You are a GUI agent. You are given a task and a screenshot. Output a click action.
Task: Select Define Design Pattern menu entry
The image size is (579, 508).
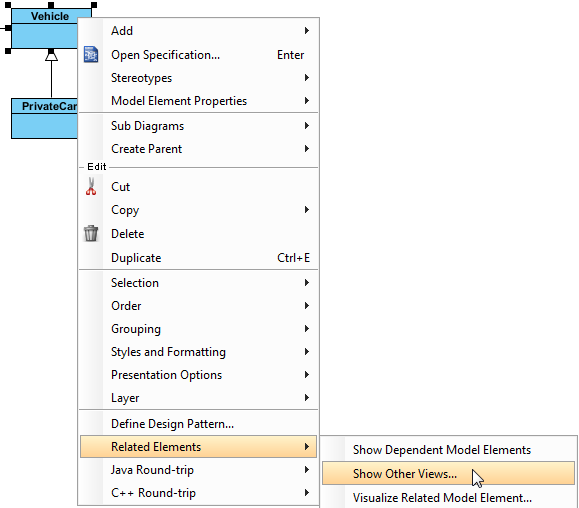coord(198,424)
